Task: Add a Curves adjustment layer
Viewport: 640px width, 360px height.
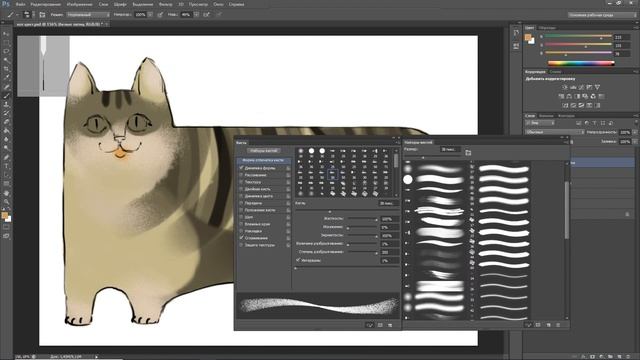Action: tap(581, 87)
